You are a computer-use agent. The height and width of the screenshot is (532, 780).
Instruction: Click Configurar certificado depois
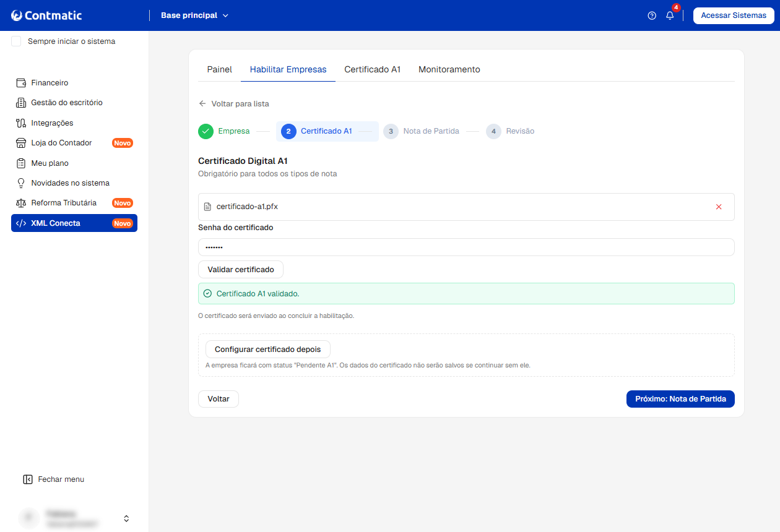268,350
